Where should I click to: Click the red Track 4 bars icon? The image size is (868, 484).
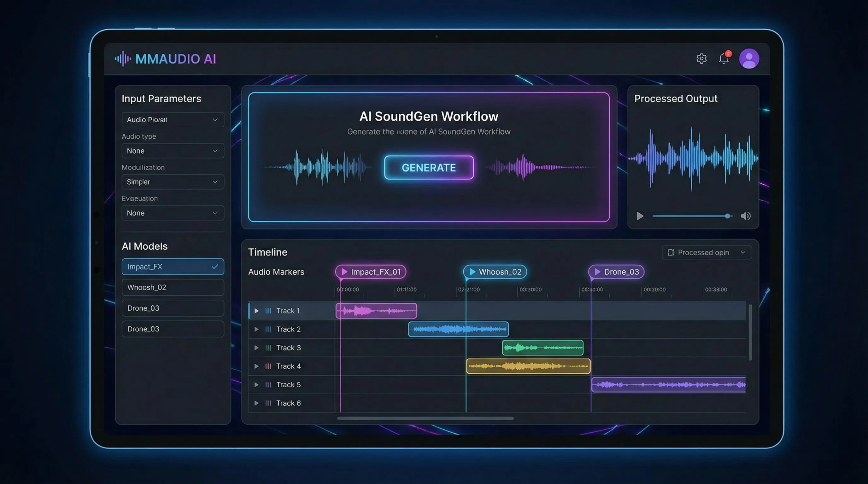coord(268,366)
